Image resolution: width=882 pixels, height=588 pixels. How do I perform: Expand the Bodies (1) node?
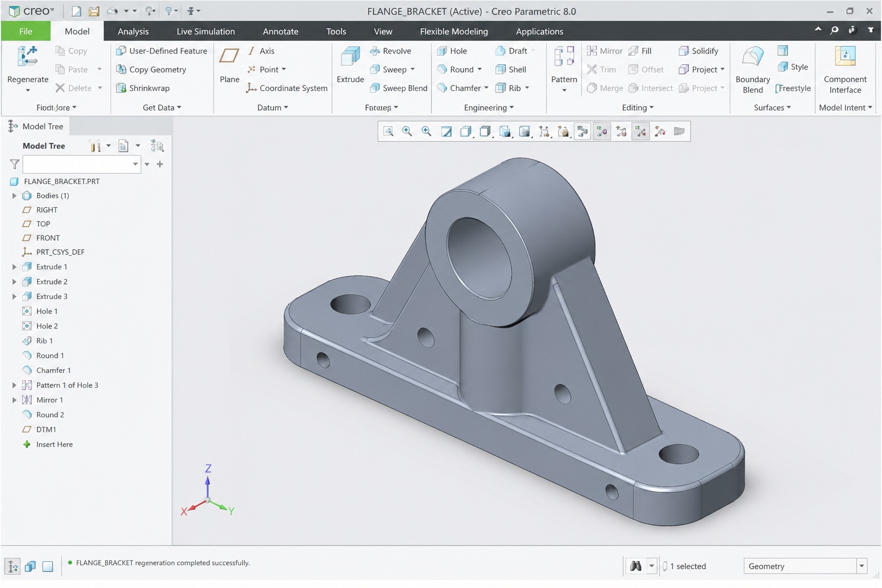14,196
